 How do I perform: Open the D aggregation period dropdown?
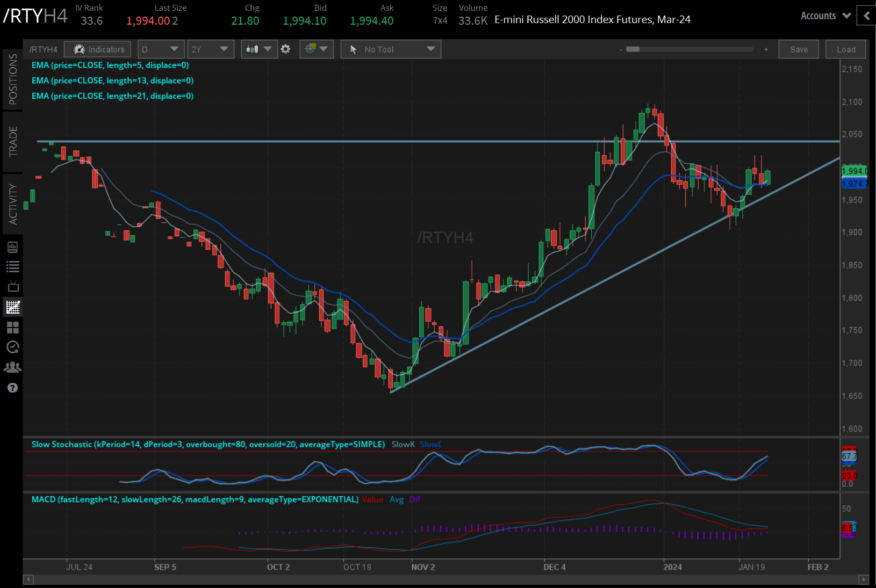coord(161,49)
